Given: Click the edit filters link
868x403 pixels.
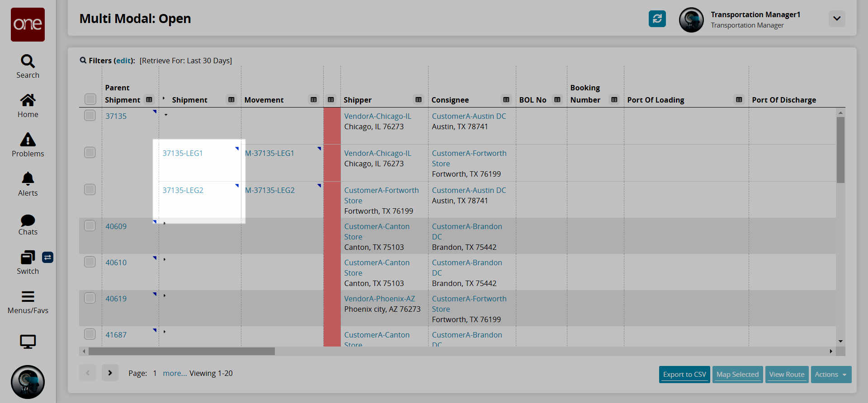Looking at the screenshot, I should point(123,61).
